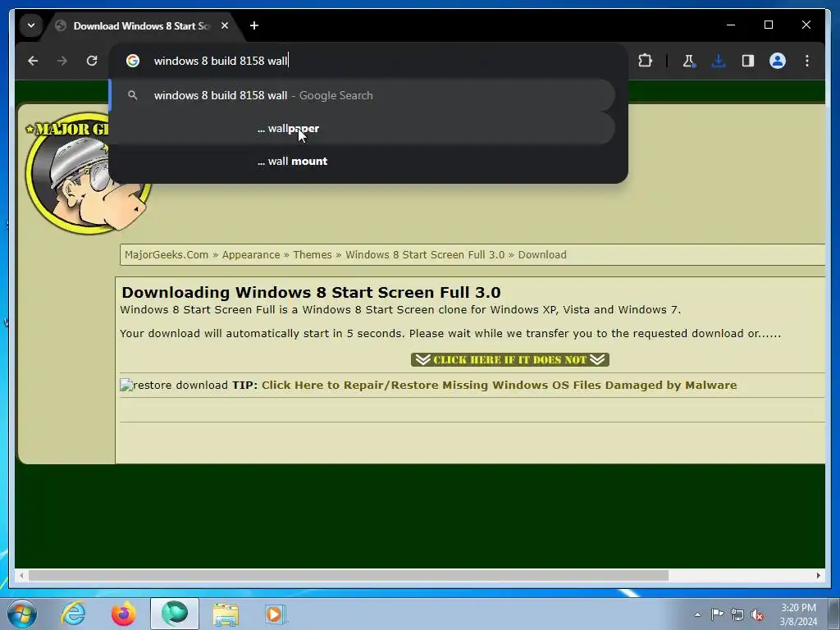Open Windows 8 Start Screen Full 3.0 breadcrumb
840x630 pixels.
click(425, 255)
